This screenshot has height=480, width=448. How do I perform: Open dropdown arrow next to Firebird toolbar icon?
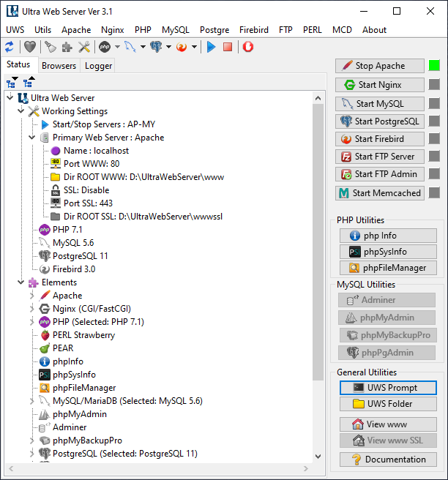194,47
